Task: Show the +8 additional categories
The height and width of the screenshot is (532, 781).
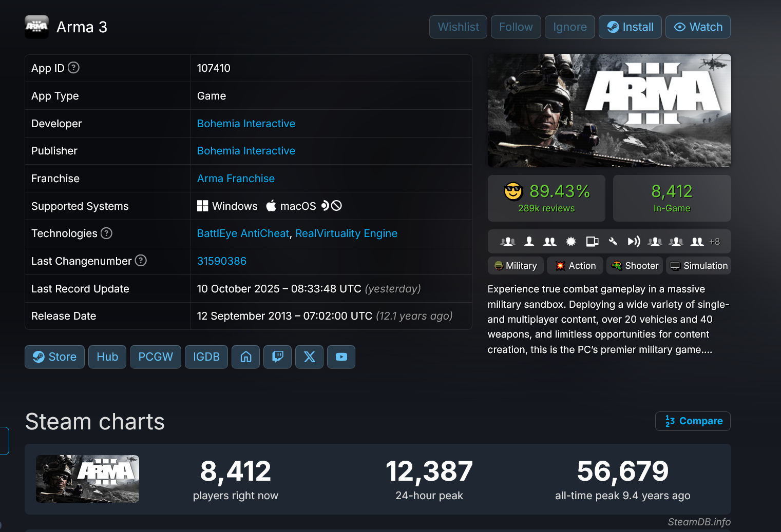Action: (715, 242)
